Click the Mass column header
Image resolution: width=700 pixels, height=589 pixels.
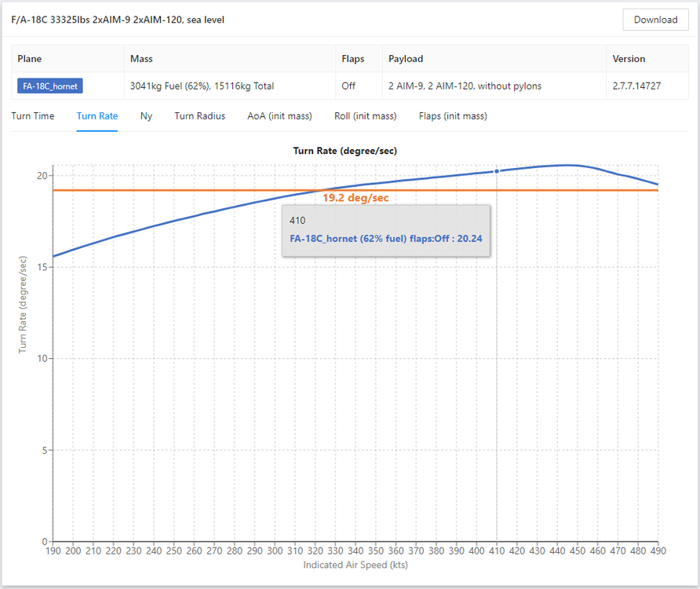click(x=141, y=59)
